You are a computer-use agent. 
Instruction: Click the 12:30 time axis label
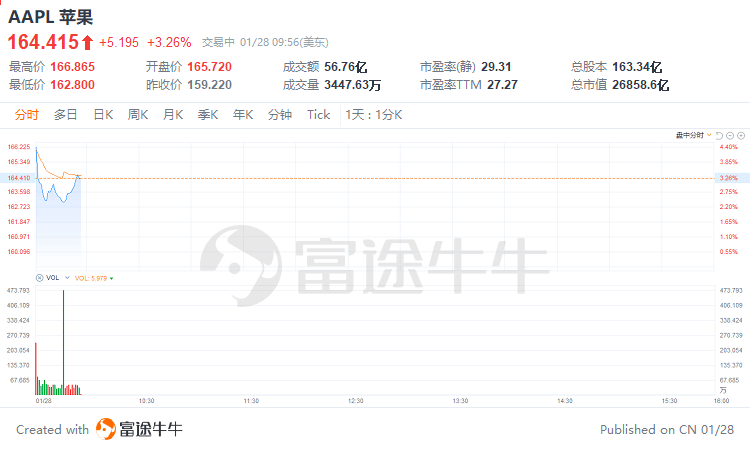pyautogui.click(x=355, y=401)
